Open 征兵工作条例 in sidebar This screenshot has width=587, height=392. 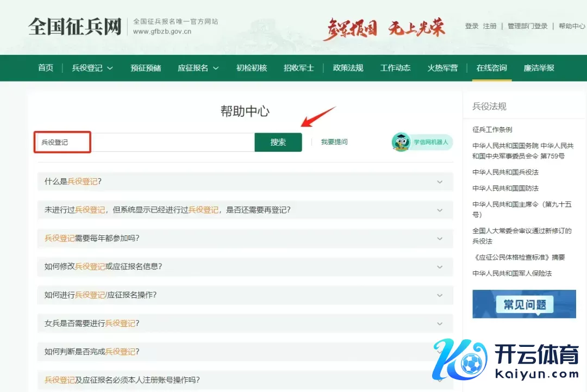492,129
